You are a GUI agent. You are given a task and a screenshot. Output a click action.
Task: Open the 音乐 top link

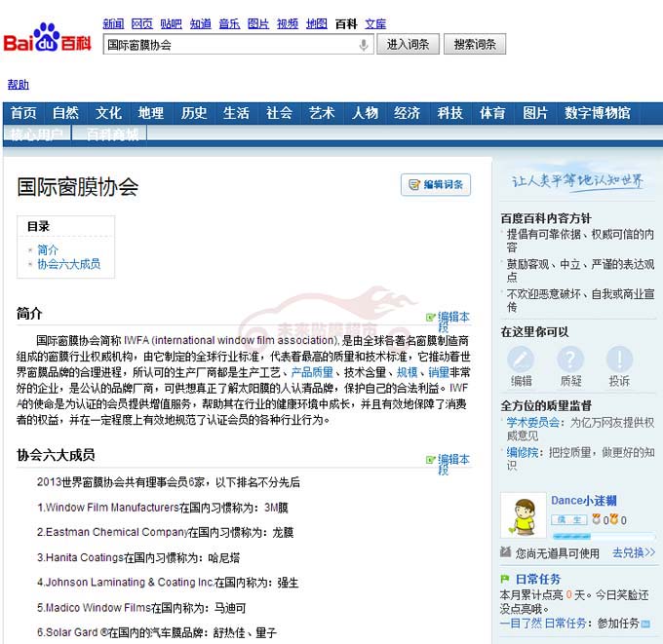tap(229, 24)
